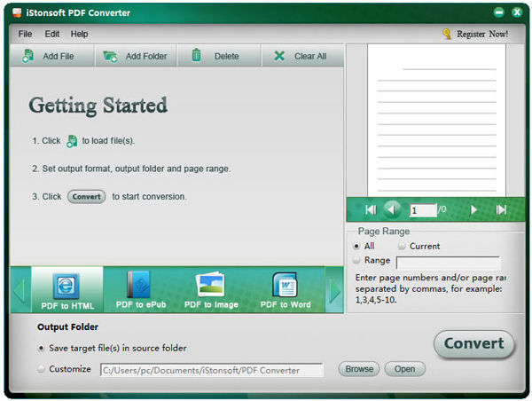This screenshot has height=401, width=532.
Task: Select the PDF to Word format
Action: [x=286, y=289]
